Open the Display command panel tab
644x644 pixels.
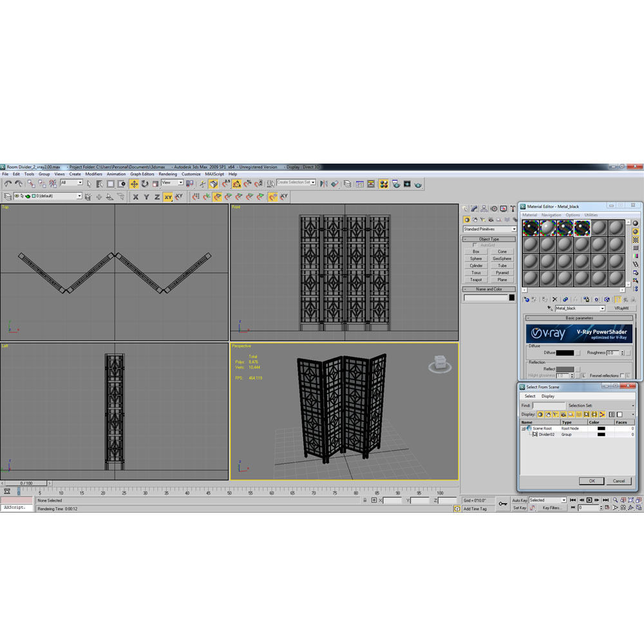point(503,209)
